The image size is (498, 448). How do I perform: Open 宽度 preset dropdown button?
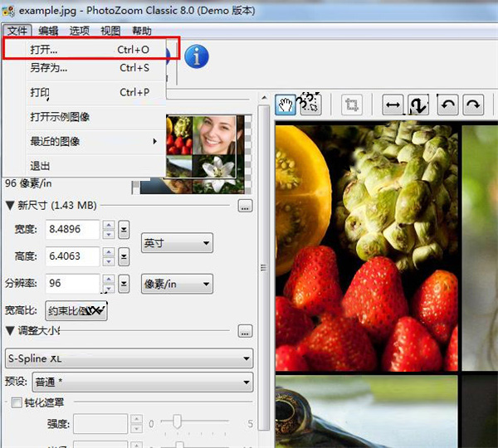124,229
